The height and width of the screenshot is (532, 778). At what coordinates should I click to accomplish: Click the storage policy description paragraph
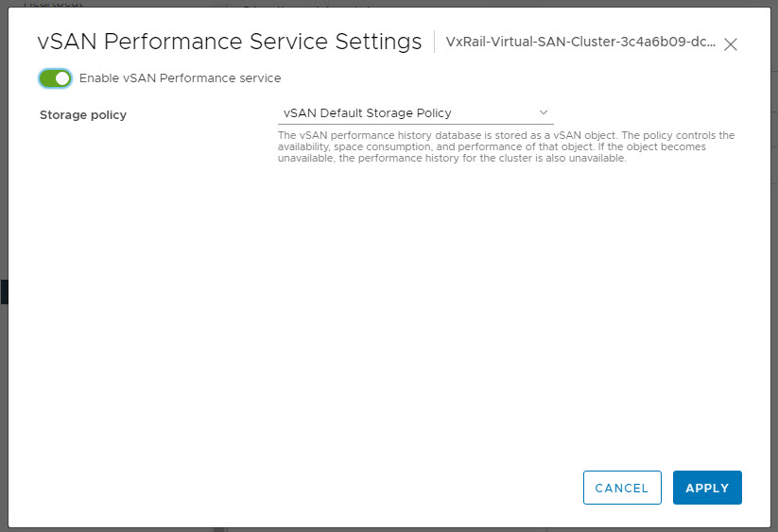pyautogui.click(x=506, y=146)
